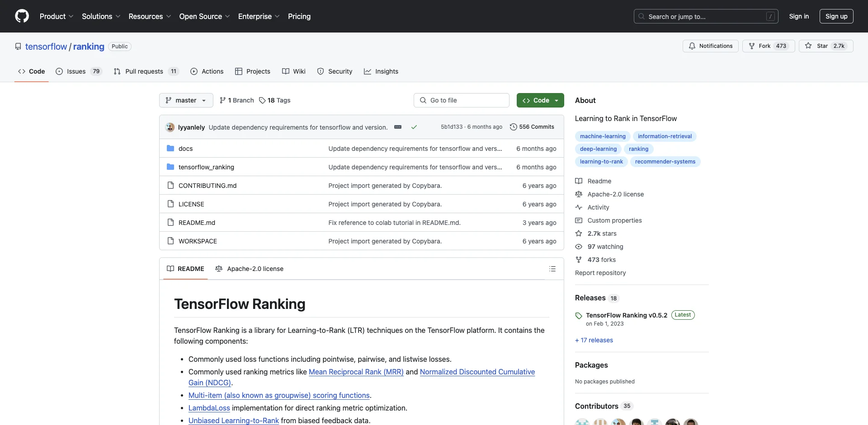
Task: Click the star icon beside Star
Action: point(808,46)
